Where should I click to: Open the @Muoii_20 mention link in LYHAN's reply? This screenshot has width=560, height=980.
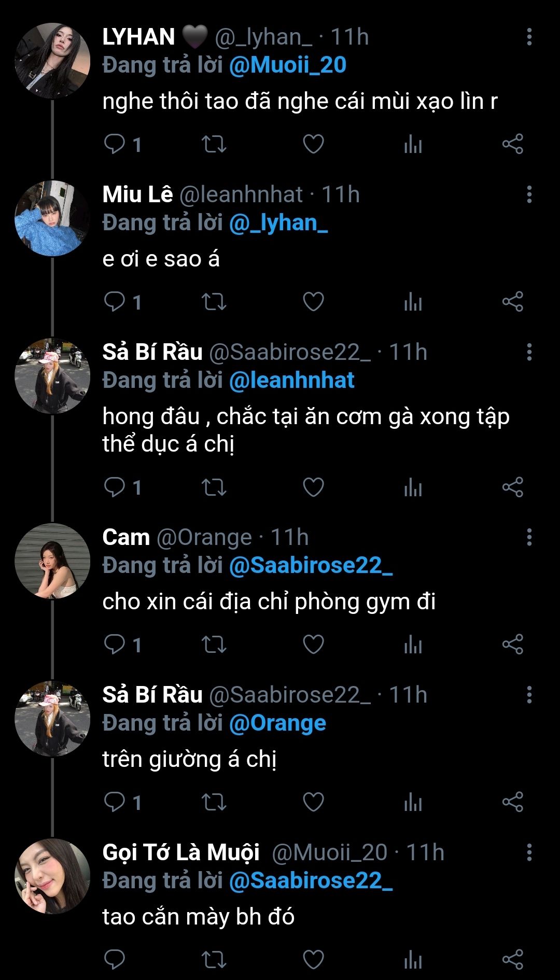coord(287,65)
